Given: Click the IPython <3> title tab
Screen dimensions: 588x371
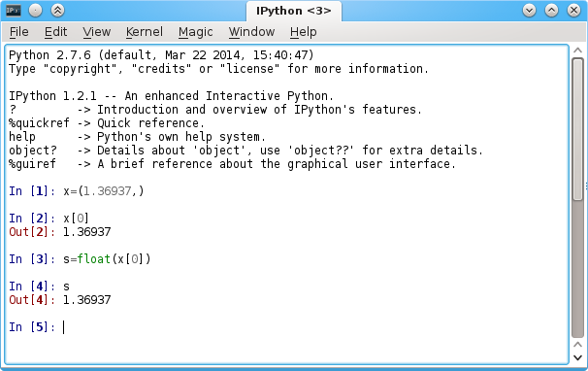Looking at the screenshot, I should [x=294, y=11].
